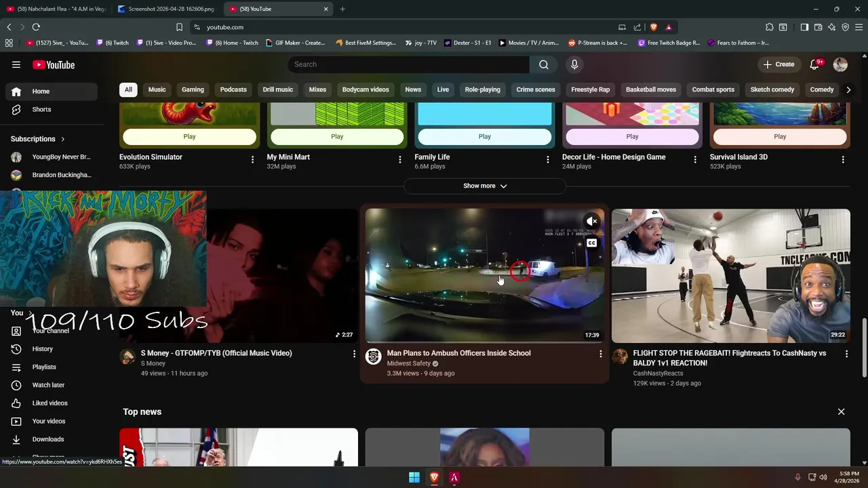Open the browser extensions puzzle icon
Screen dimensions: 868x488
[x=770, y=27]
